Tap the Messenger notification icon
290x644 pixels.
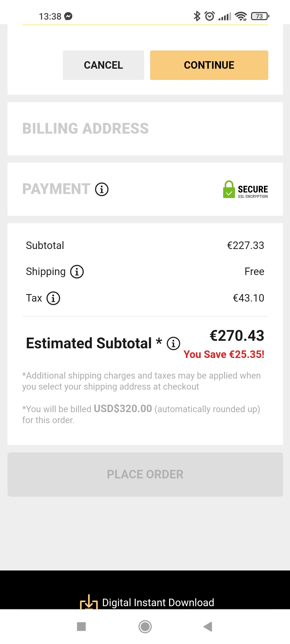tap(68, 16)
